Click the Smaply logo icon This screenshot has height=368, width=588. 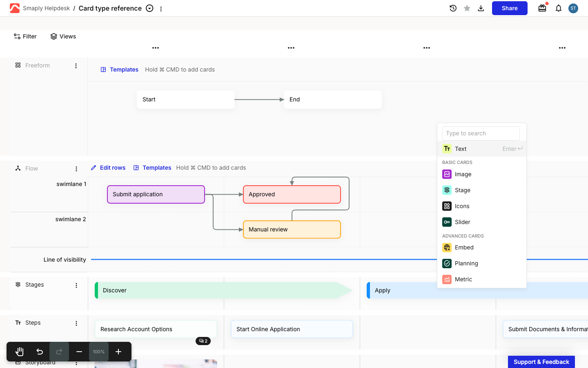tap(15, 8)
